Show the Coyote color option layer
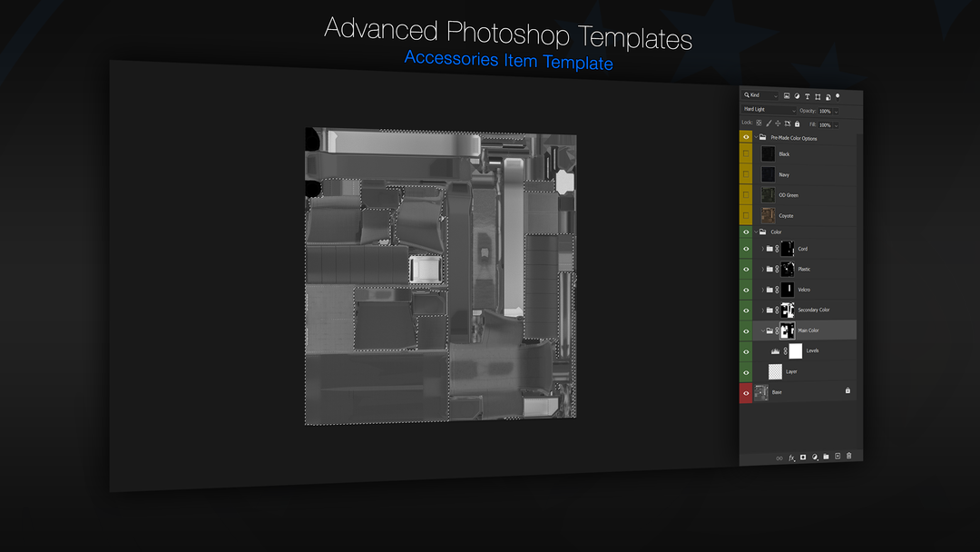Viewport: 980px width, 552px height. tap(746, 215)
